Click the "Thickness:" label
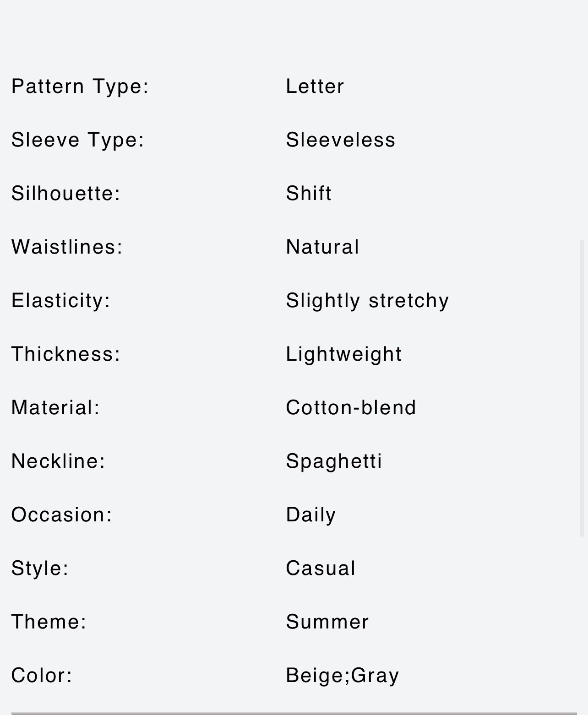This screenshot has height=715, width=588. 66,354
